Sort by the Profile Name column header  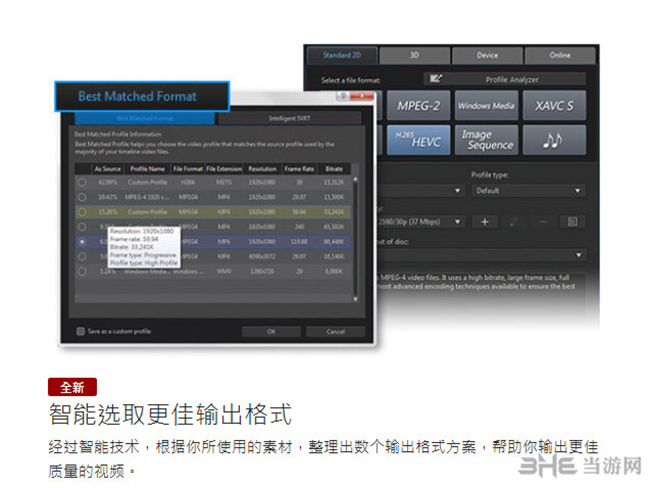147,169
